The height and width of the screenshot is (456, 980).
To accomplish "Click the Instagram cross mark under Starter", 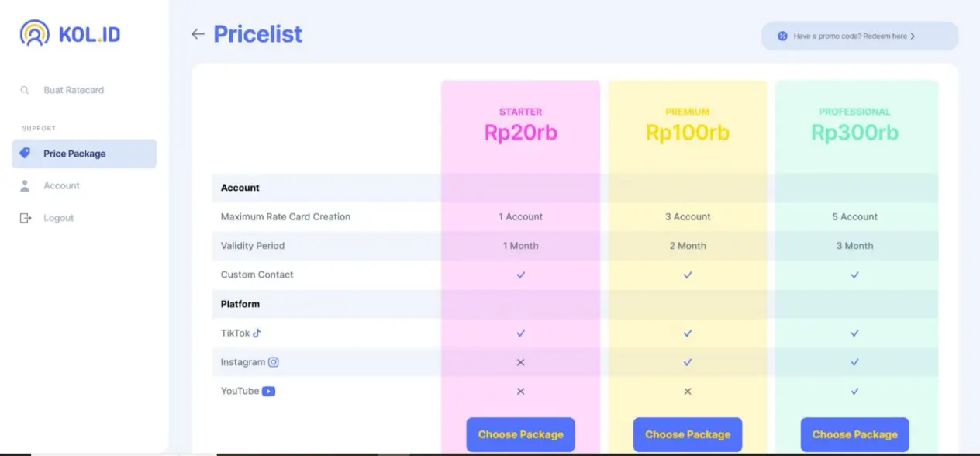I will 520,361.
